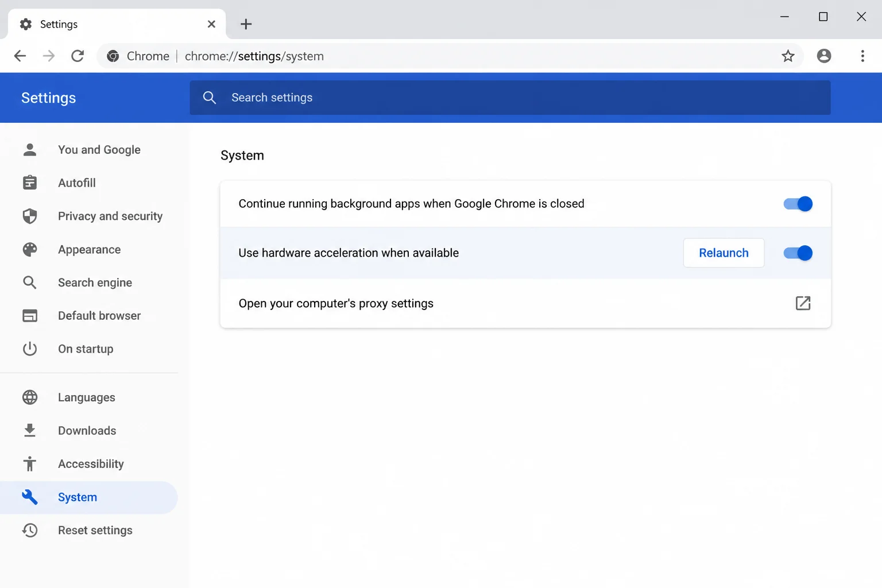Click the magnifier icon in Search settings
This screenshot has width=882, height=588.
tap(210, 98)
